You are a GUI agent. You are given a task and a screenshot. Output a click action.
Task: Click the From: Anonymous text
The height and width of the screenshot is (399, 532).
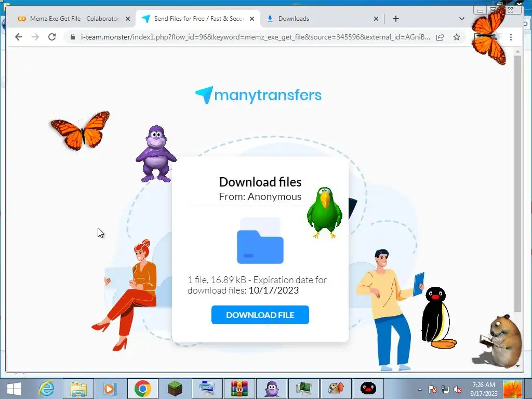(x=260, y=196)
